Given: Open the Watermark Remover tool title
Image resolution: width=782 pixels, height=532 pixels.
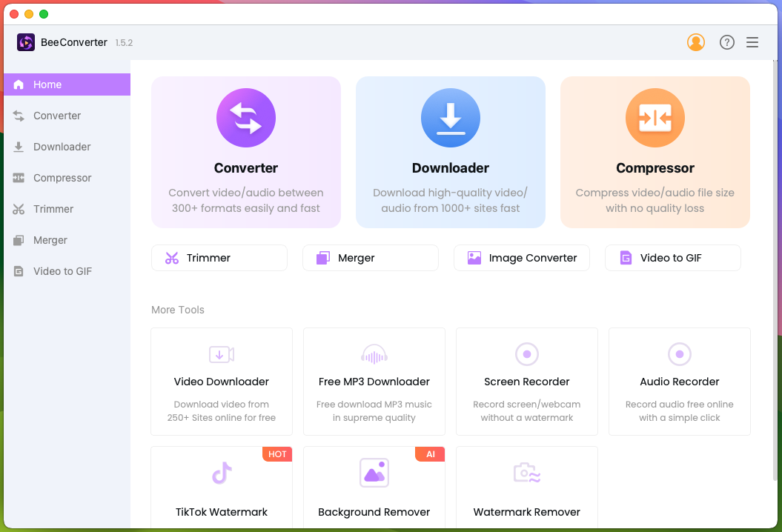Looking at the screenshot, I should click(x=527, y=512).
